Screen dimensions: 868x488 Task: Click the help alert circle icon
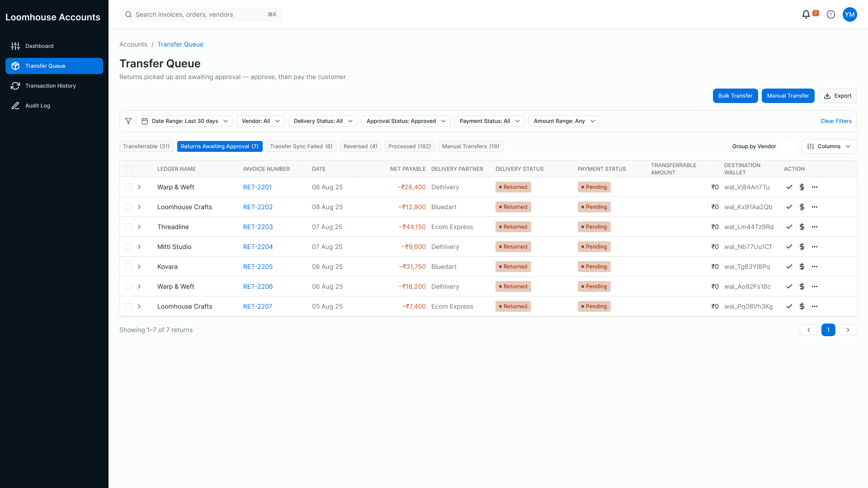click(x=831, y=14)
